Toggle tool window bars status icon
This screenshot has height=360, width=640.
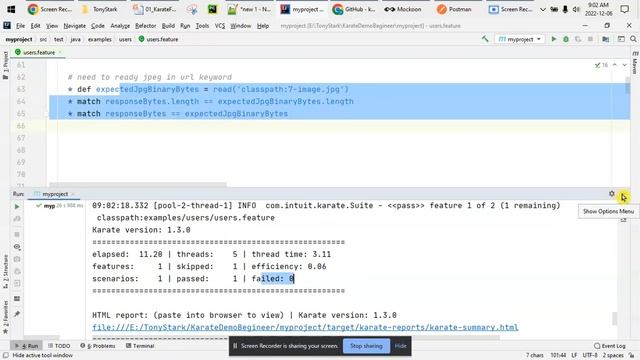[6, 356]
